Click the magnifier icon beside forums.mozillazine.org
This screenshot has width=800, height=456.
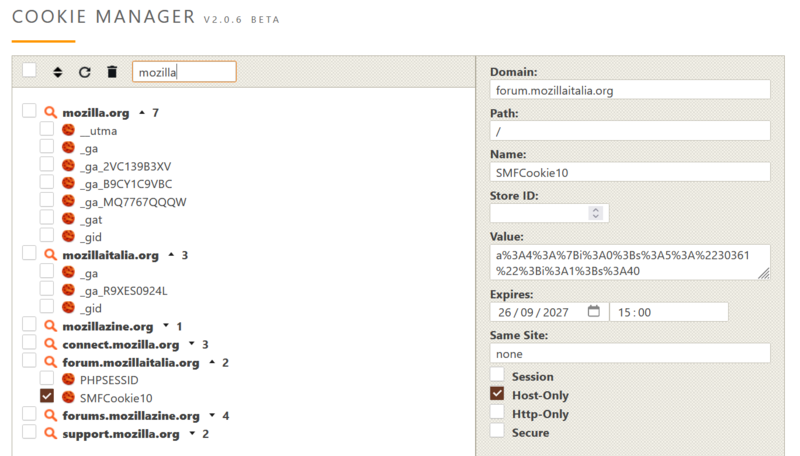pos(50,415)
